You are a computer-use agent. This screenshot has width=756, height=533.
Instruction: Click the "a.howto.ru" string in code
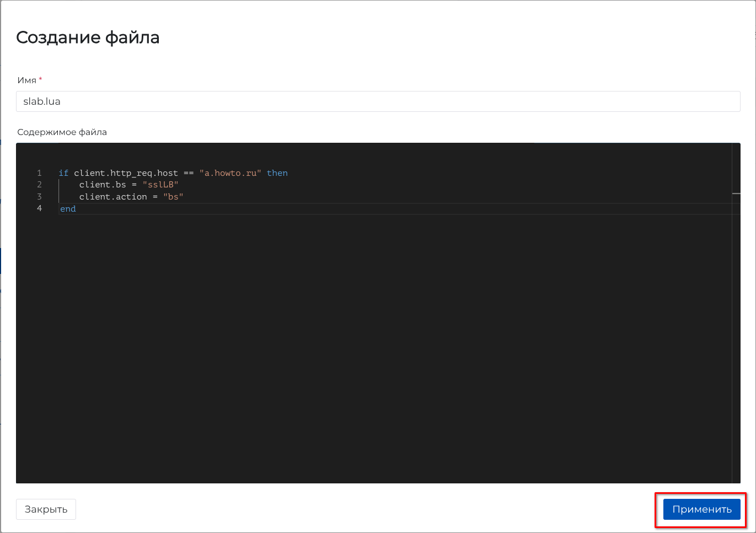coord(230,173)
